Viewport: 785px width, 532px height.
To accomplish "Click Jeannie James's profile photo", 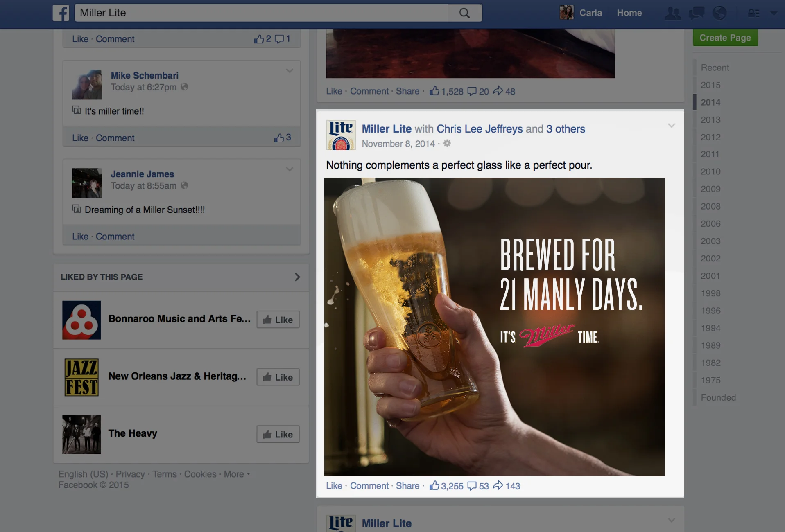I will pos(87,183).
